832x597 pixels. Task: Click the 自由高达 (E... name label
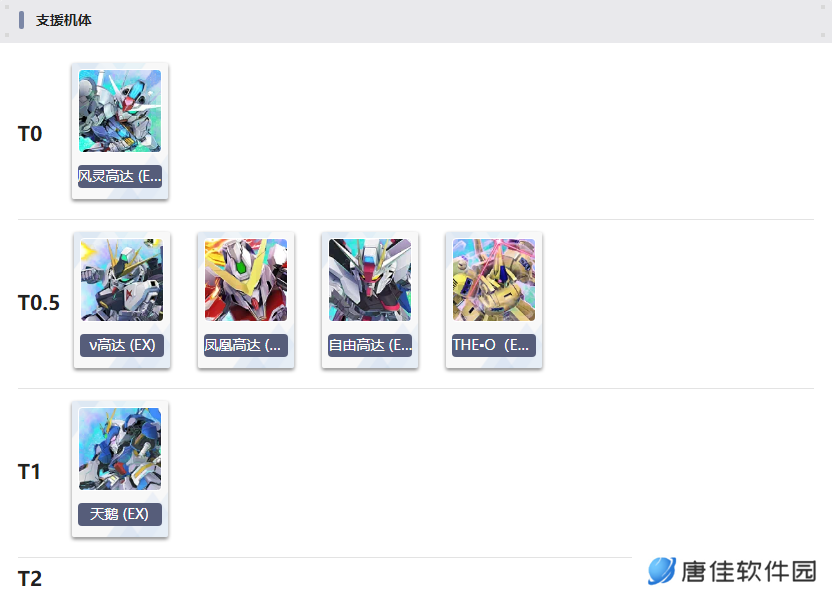(x=370, y=345)
